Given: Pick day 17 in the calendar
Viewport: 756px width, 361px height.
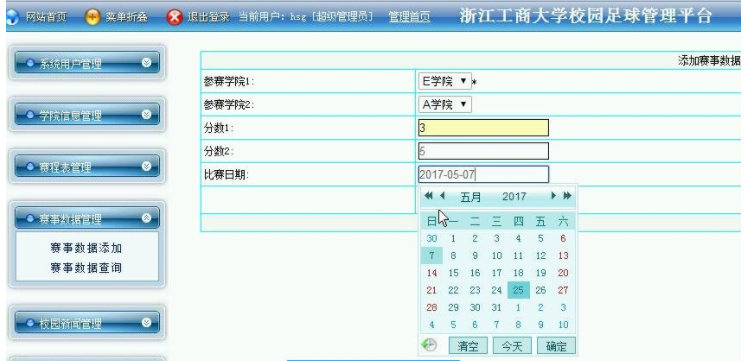Looking at the screenshot, I should (x=497, y=273).
